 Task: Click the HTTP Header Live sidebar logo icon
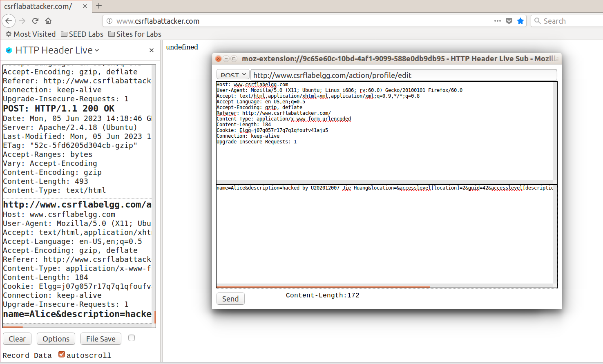pos(9,50)
